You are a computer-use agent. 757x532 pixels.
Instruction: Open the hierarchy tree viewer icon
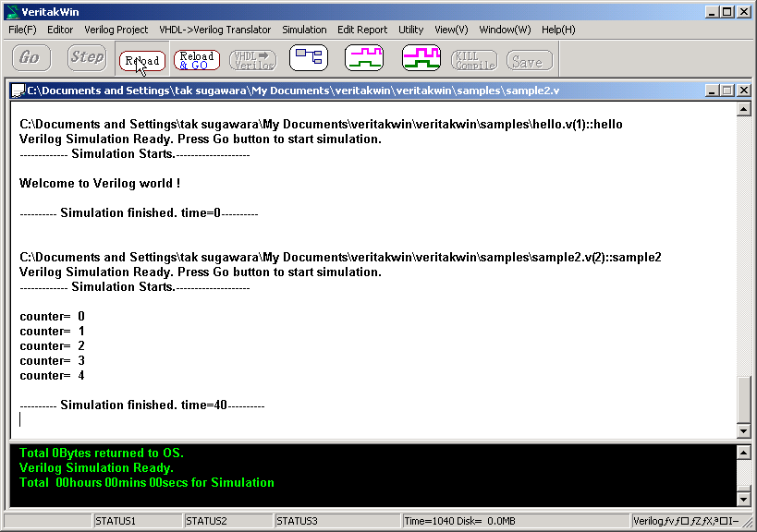pyautogui.click(x=309, y=58)
